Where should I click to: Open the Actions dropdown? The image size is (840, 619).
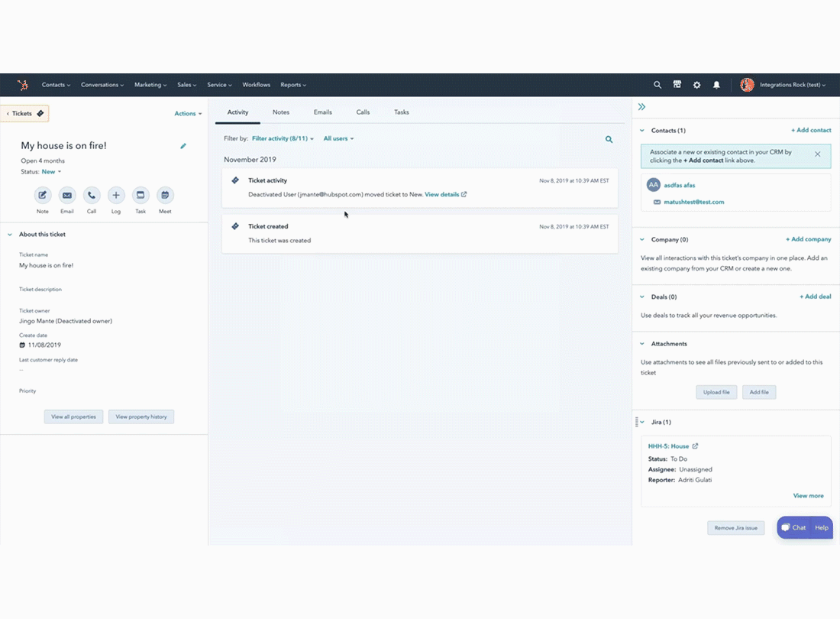[188, 112]
